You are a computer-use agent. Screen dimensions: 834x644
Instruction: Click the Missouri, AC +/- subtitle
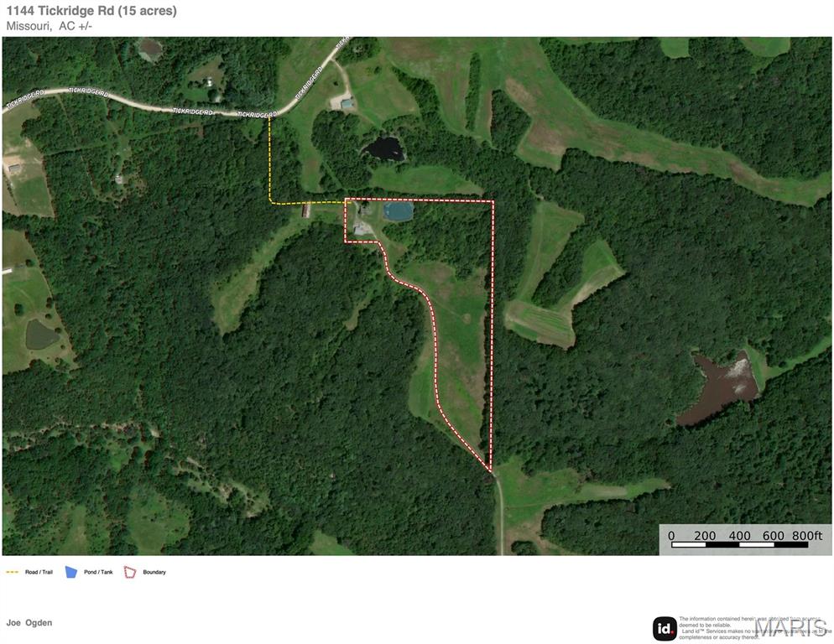[50, 26]
